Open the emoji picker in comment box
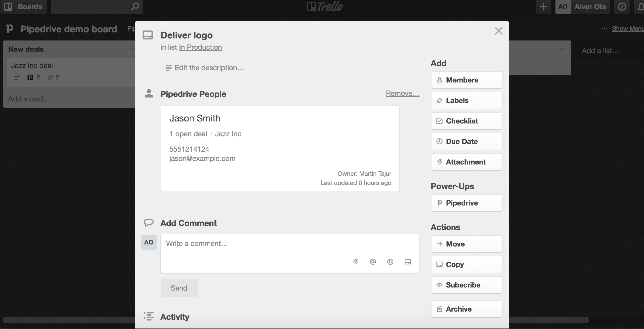644x329 pixels. pos(390,262)
